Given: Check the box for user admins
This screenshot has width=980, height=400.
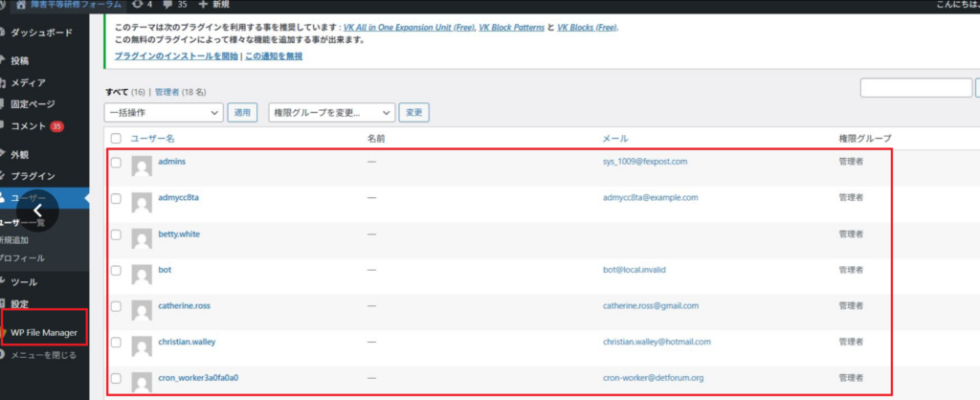Looking at the screenshot, I should (116, 163).
